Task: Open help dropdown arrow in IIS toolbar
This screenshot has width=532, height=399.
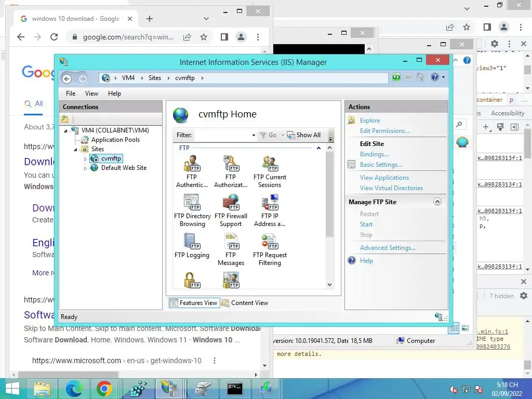Action: (443, 77)
